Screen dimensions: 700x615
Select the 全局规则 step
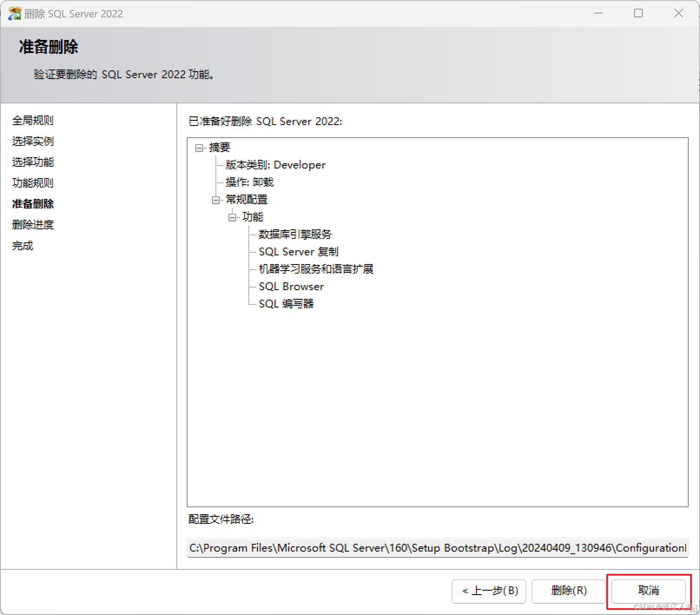coord(33,120)
